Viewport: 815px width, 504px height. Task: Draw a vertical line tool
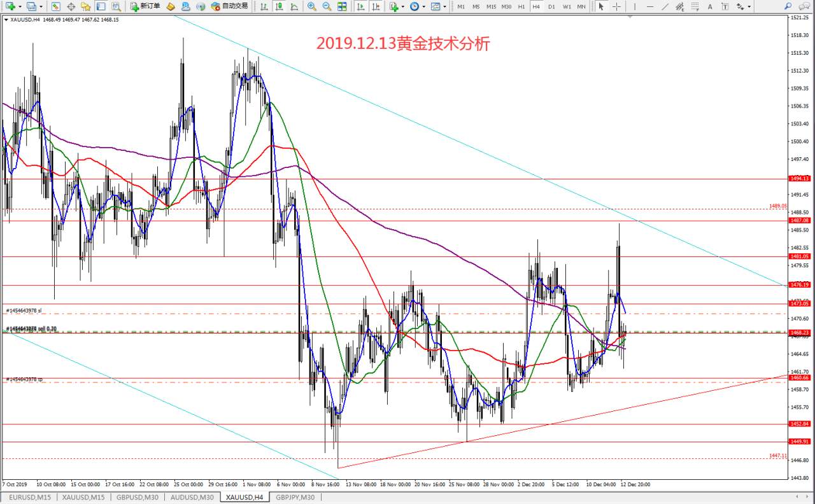coord(635,6)
